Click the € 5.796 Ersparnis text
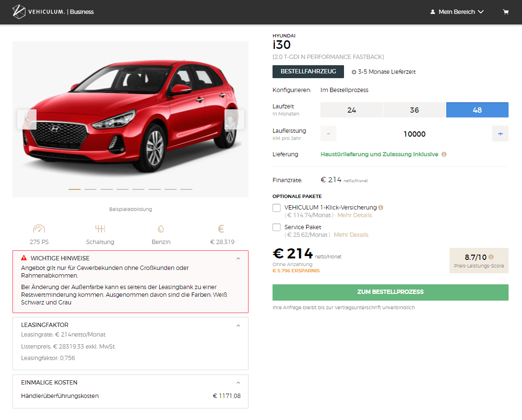Image resolution: width=522 pixels, height=420 pixels. 296,271
